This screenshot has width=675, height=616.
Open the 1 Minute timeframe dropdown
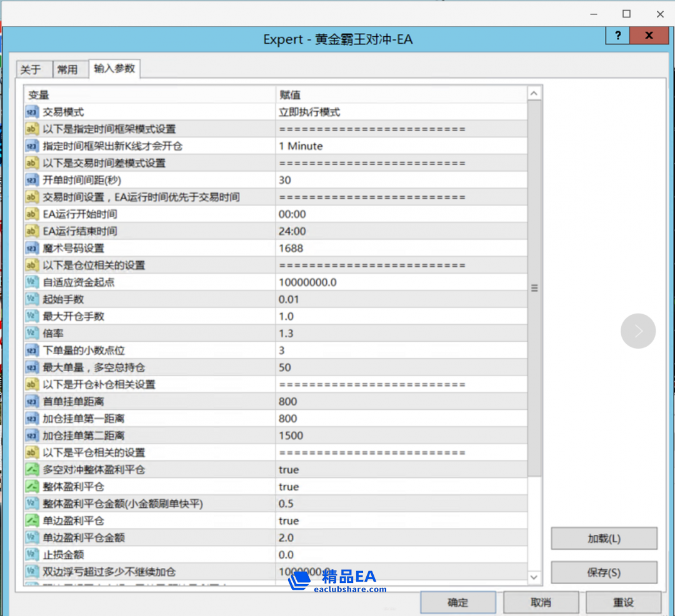[x=301, y=146]
